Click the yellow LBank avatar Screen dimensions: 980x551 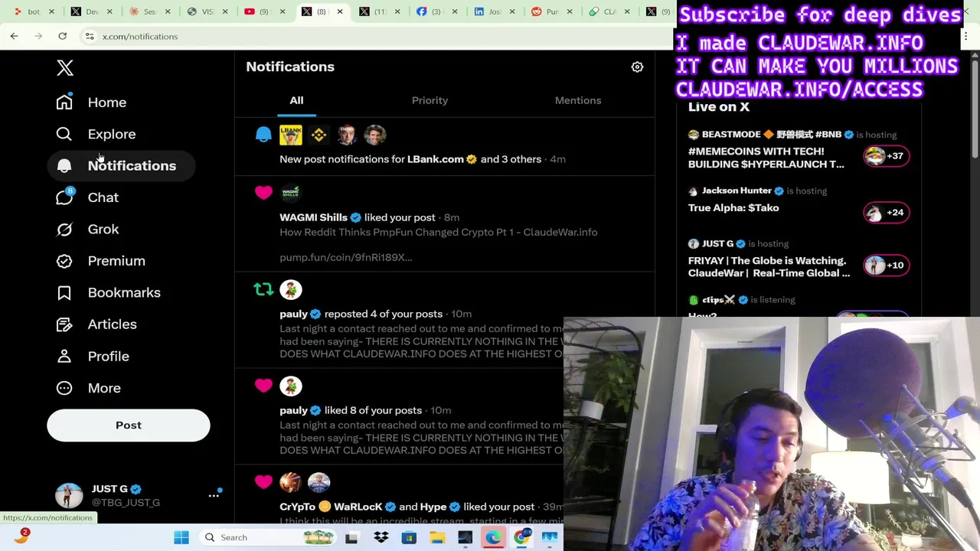pos(291,135)
